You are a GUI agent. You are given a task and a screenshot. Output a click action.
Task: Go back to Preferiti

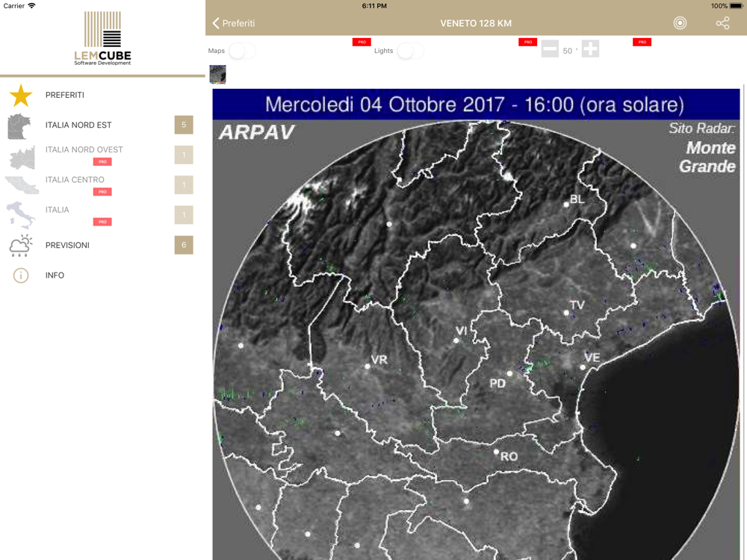click(x=233, y=23)
